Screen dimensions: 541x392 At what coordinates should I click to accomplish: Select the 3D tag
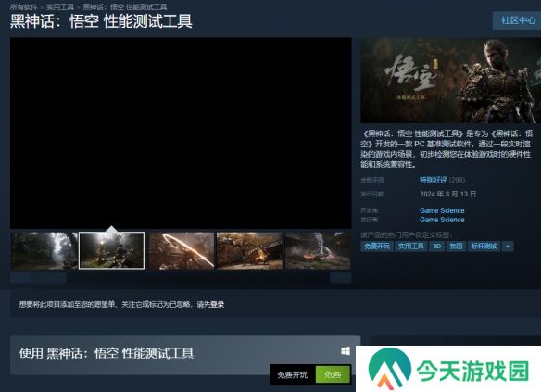tap(437, 247)
